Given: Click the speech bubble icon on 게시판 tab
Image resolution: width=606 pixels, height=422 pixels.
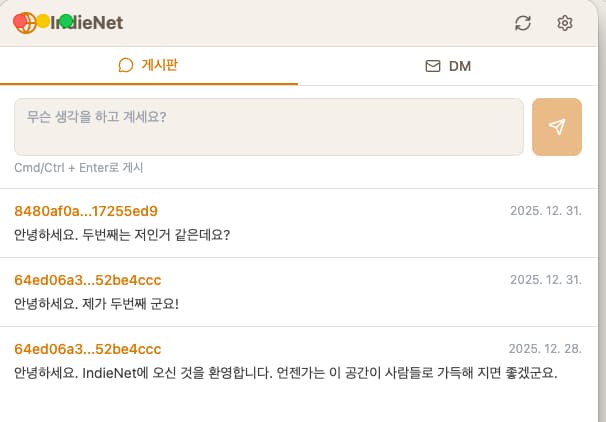Looking at the screenshot, I should (x=126, y=66).
